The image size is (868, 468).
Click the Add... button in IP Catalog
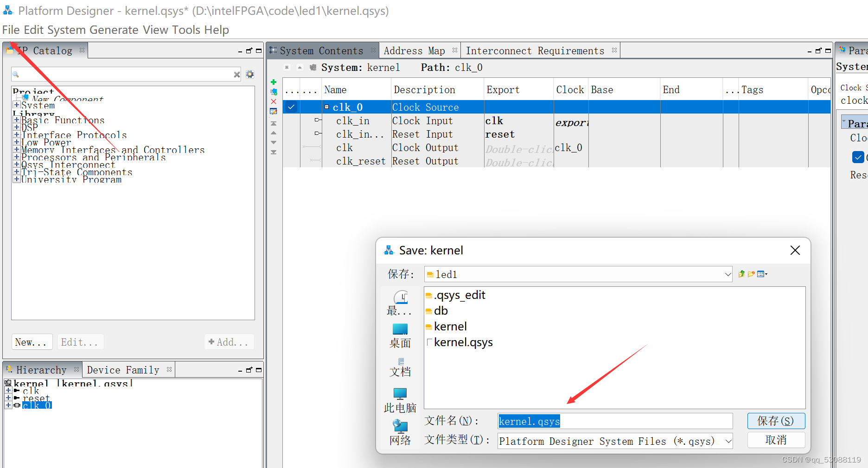tap(229, 342)
